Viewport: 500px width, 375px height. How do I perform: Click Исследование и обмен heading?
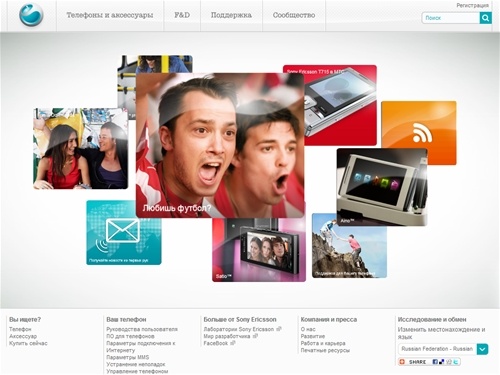(432, 319)
